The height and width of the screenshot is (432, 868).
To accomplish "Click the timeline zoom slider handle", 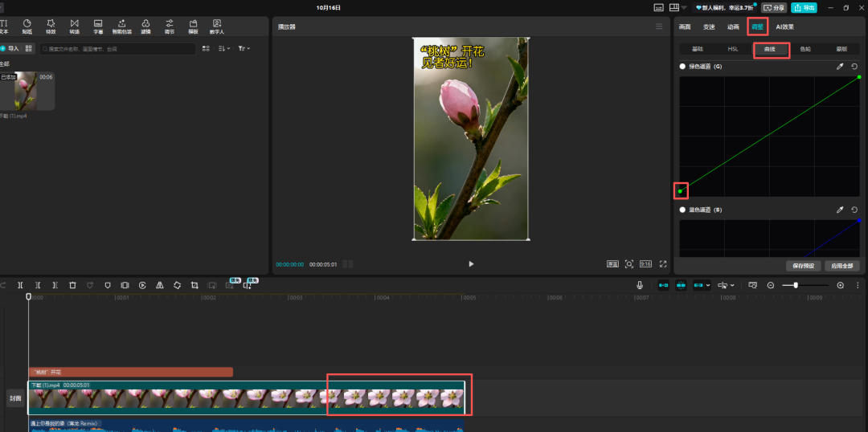I will pos(796,285).
